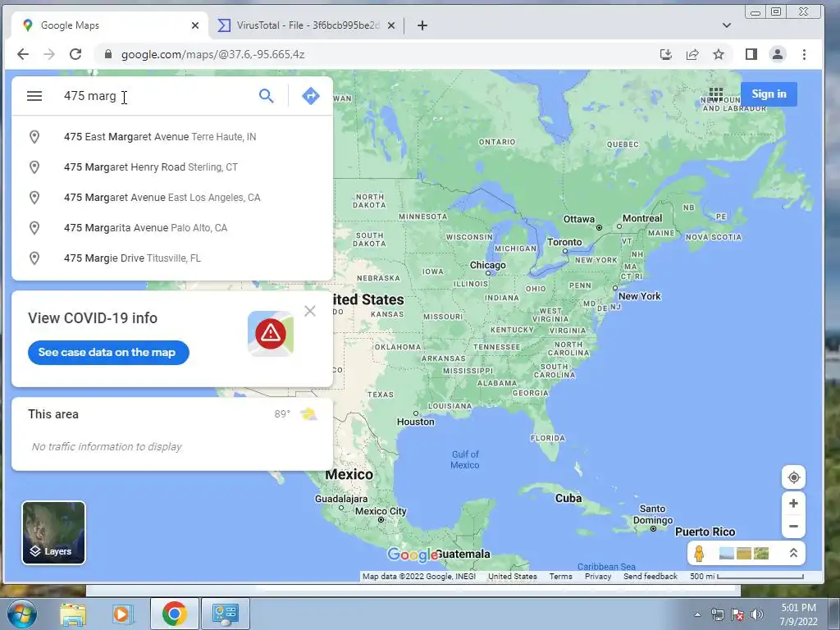840x630 pixels.
Task: Click the Sign in button
Action: point(769,94)
